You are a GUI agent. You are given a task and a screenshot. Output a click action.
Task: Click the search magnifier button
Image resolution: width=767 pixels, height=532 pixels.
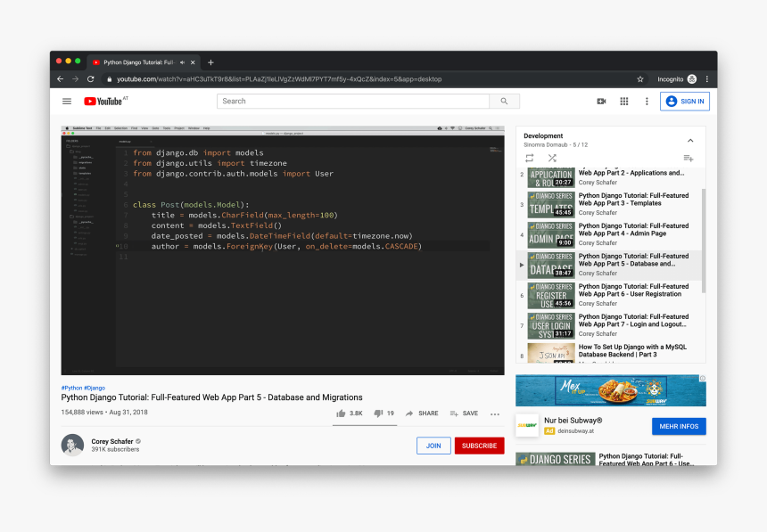click(504, 102)
